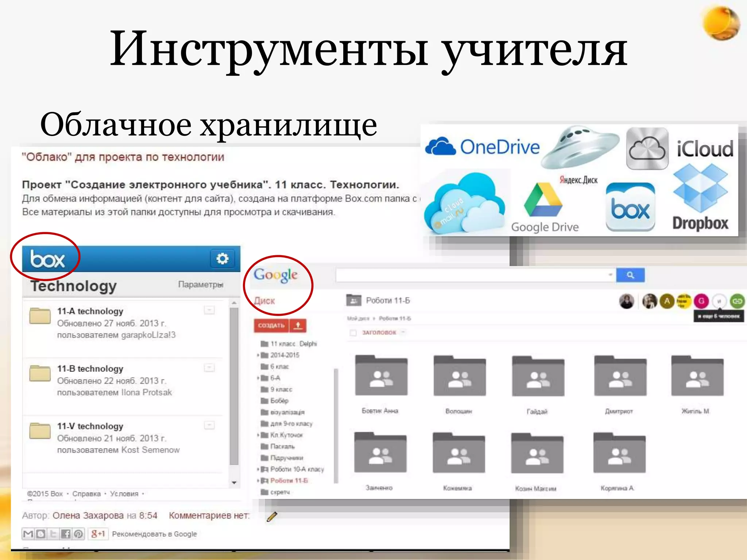The width and height of the screenshot is (747, 560).
Task: Share post via Gmail email icon
Action: 28,534
